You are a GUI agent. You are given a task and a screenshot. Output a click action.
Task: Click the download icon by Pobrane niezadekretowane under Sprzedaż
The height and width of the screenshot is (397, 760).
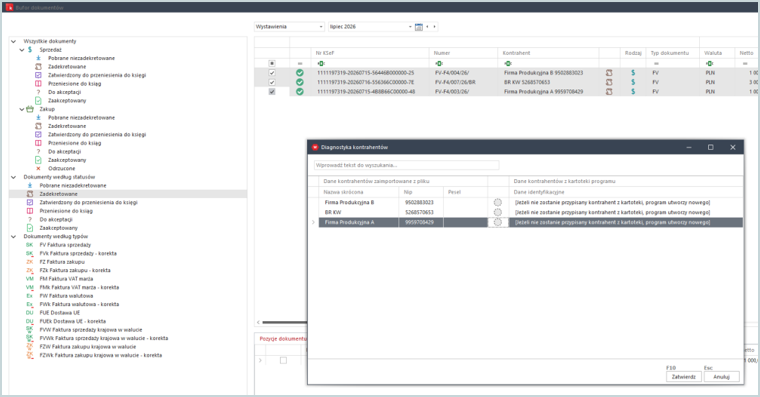pyautogui.click(x=38, y=58)
